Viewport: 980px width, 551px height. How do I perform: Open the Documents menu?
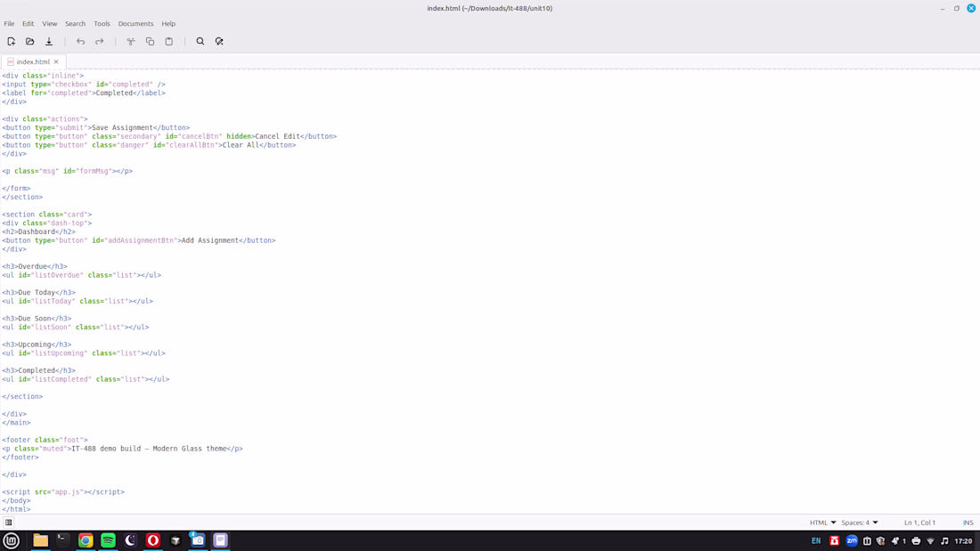pos(135,24)
